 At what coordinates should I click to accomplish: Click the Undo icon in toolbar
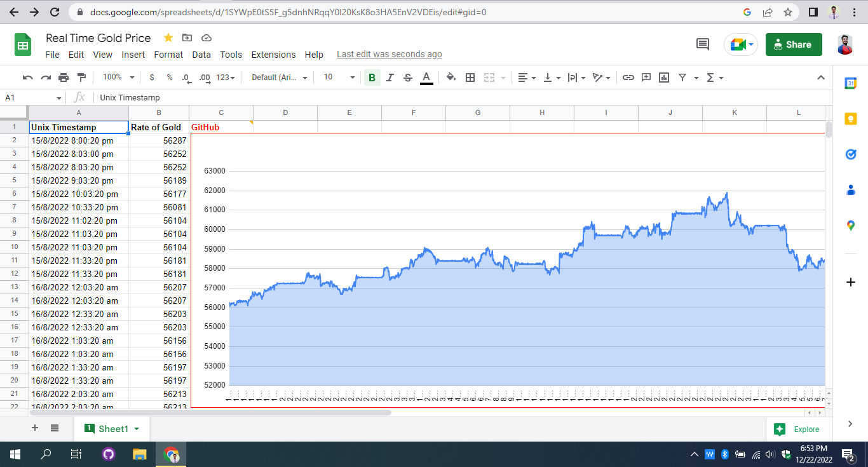(x=27, y=78)
